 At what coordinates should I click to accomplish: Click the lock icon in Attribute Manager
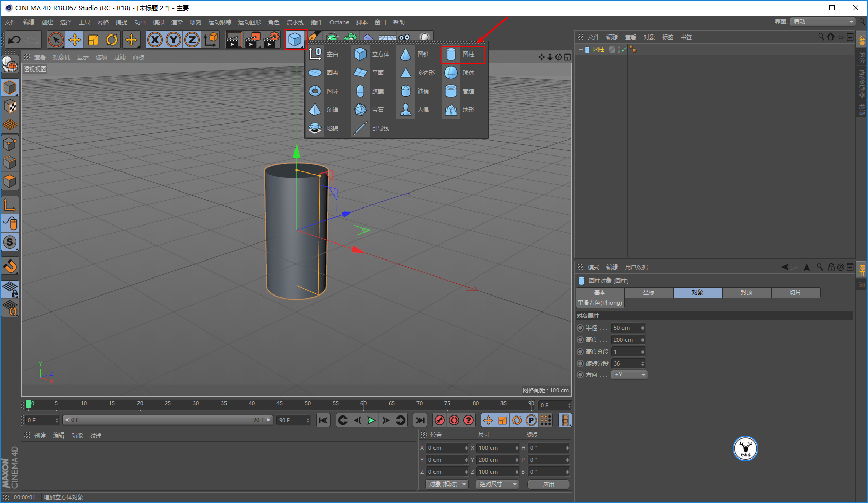click(x=831, y=267)
